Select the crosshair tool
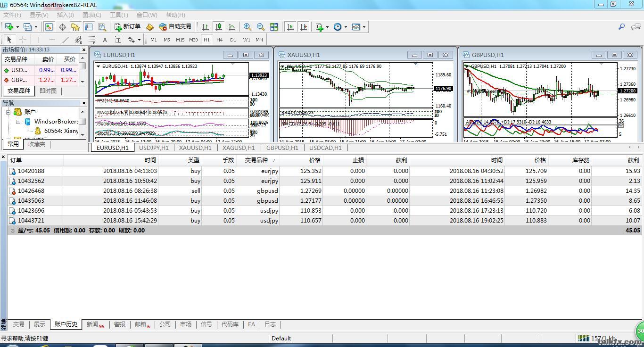 tap(23, 40)
